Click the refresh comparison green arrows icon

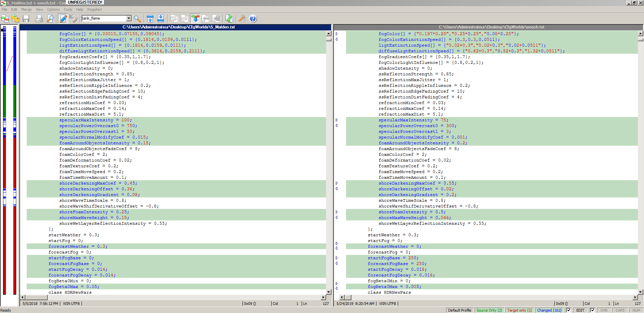229,19
